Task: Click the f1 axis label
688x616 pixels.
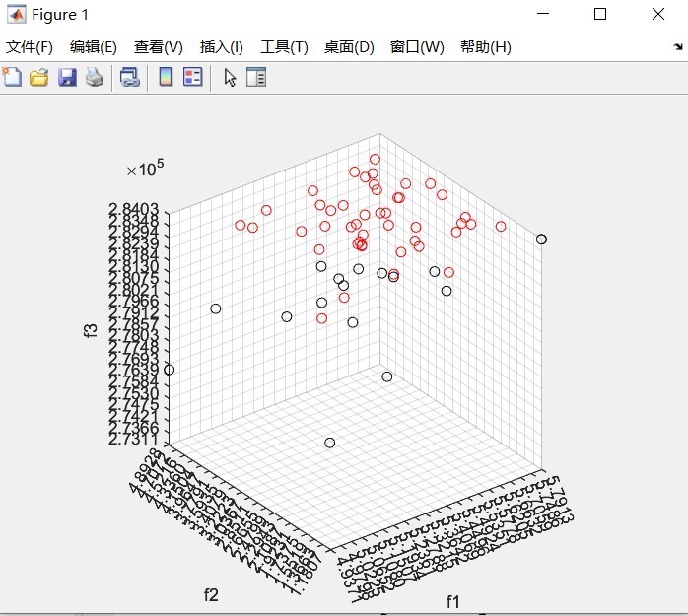Action: [452, 602]
